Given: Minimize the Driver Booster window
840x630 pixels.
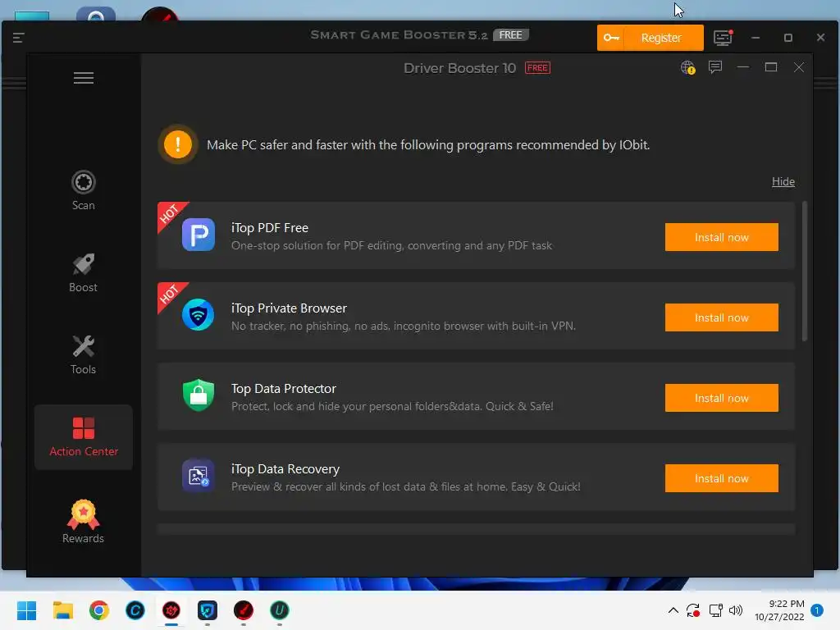Looking at the screenshot, I should (743, 67).
